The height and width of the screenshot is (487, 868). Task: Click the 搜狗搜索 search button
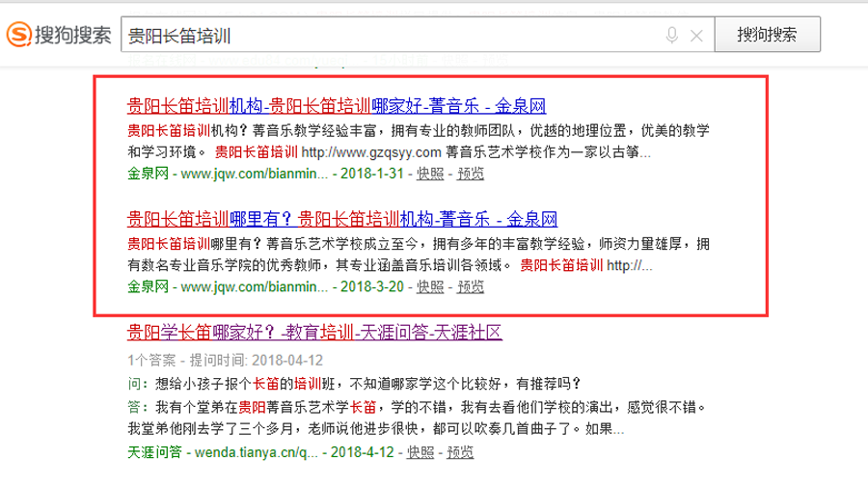(x=768, y=35)
